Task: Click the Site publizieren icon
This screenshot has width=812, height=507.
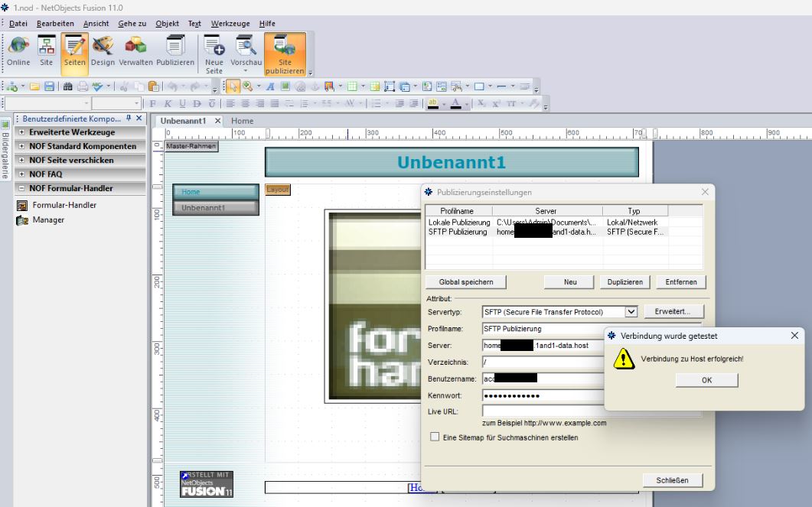Action: coord(285,54)
